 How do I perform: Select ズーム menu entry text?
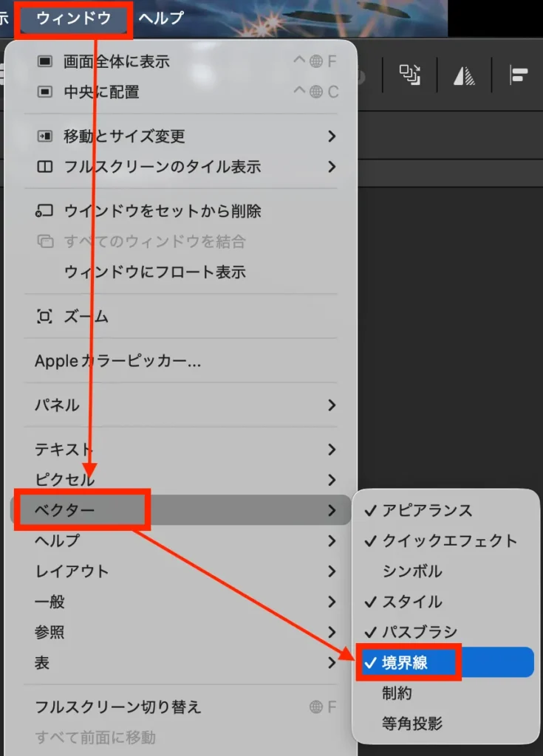[86, 317]
